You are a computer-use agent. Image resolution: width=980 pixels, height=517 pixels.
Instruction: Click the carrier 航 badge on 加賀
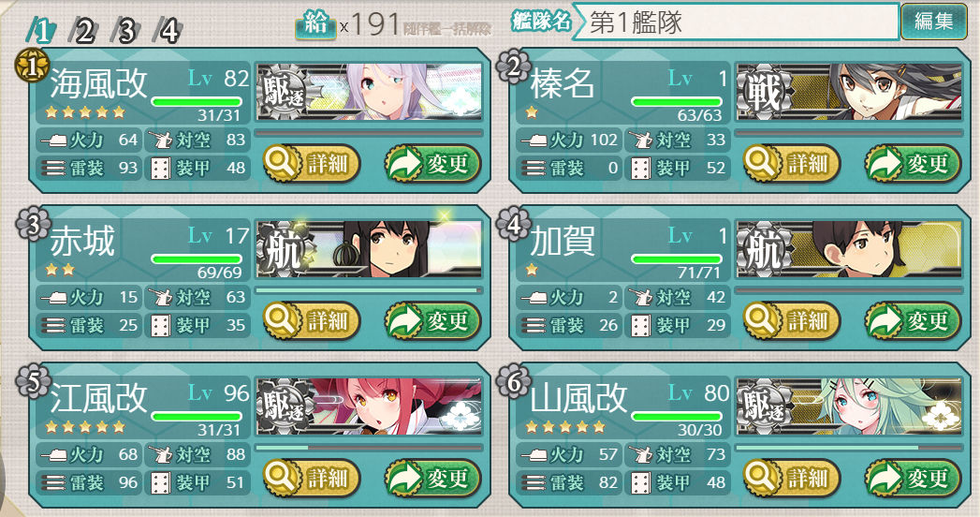764,249
